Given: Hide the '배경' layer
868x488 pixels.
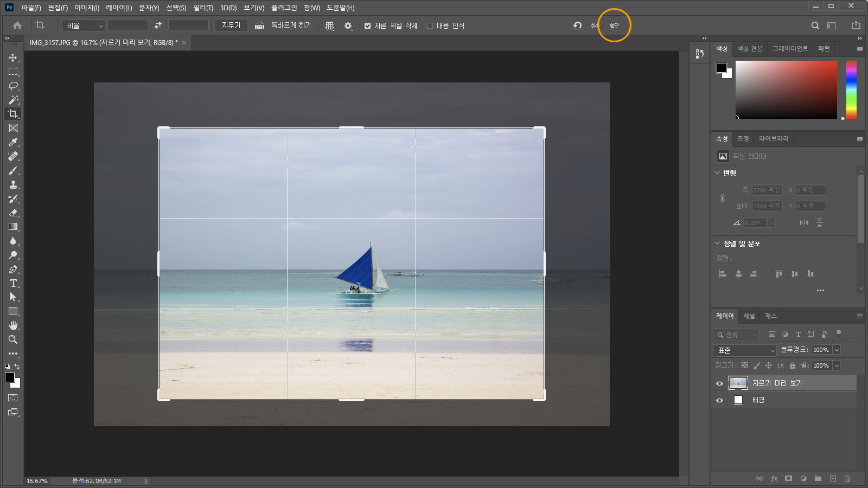Looking at the screenshot, I should coord(719,400).
